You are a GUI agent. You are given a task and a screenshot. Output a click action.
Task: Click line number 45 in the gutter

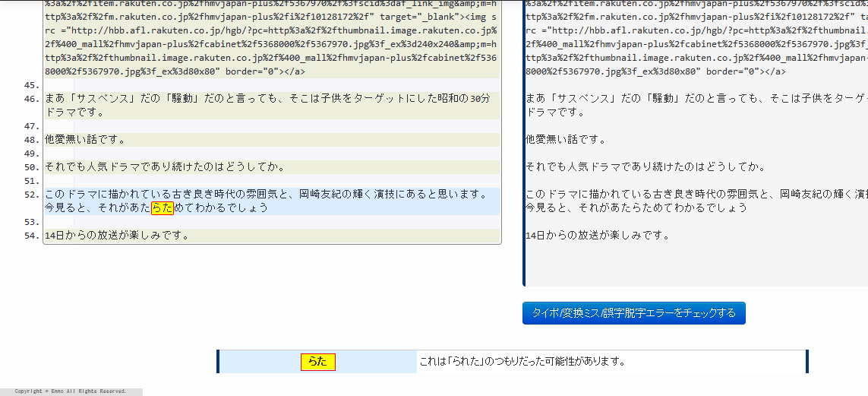click(x=32, y=85)
